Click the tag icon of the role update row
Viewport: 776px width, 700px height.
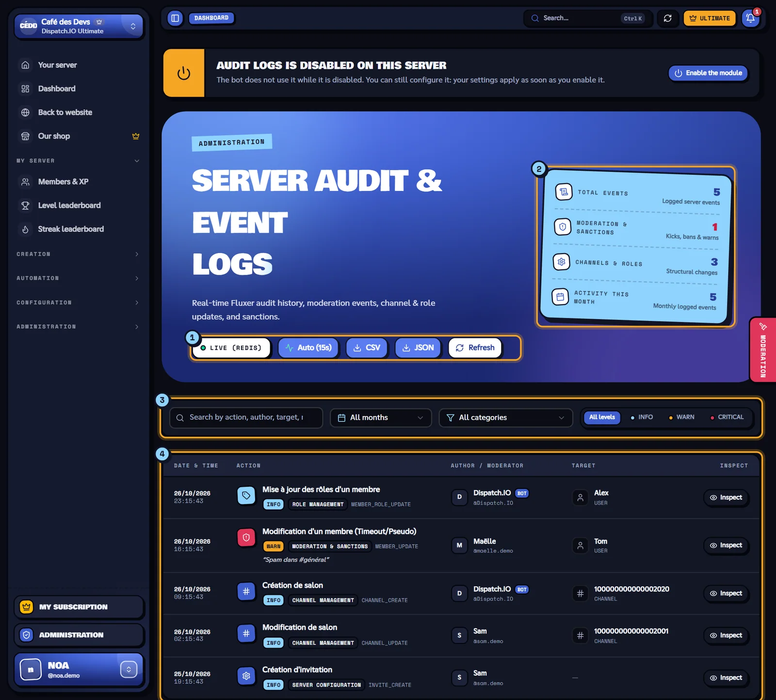(246, 495)
